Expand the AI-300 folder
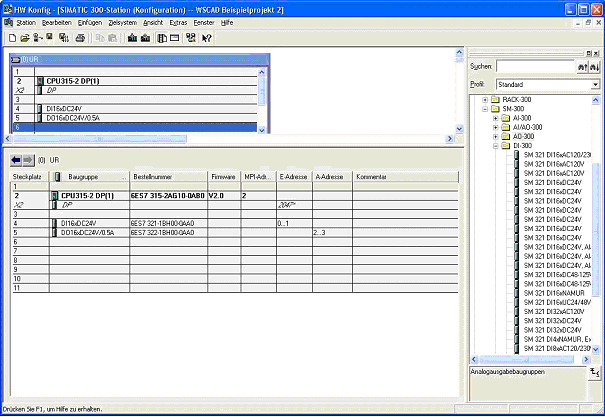The height and width of the screenshot is (417, 605). pos(496,118)
